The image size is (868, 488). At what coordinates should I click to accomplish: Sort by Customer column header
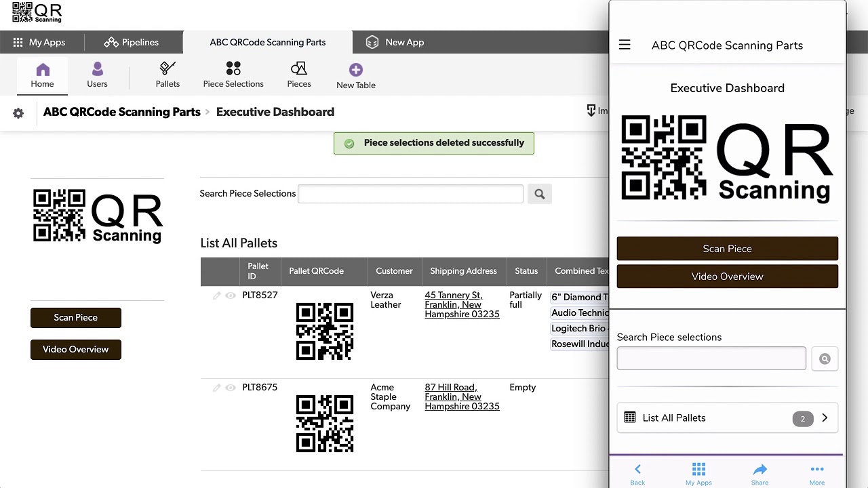(x=394, y=271)
